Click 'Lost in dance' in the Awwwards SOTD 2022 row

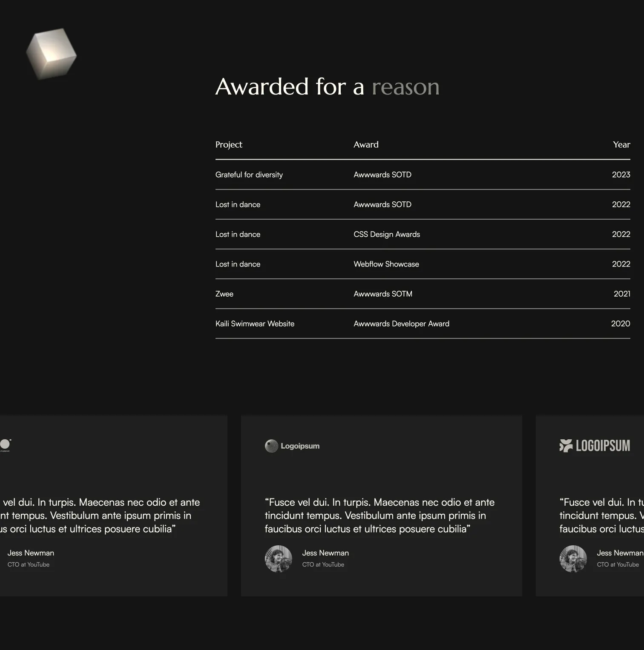(x=238, y=204)
